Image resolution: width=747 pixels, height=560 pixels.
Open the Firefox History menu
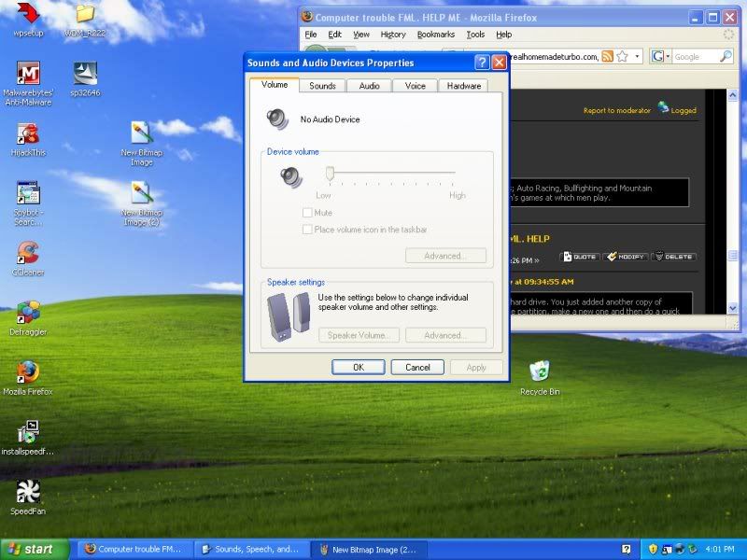pos(393,35)
